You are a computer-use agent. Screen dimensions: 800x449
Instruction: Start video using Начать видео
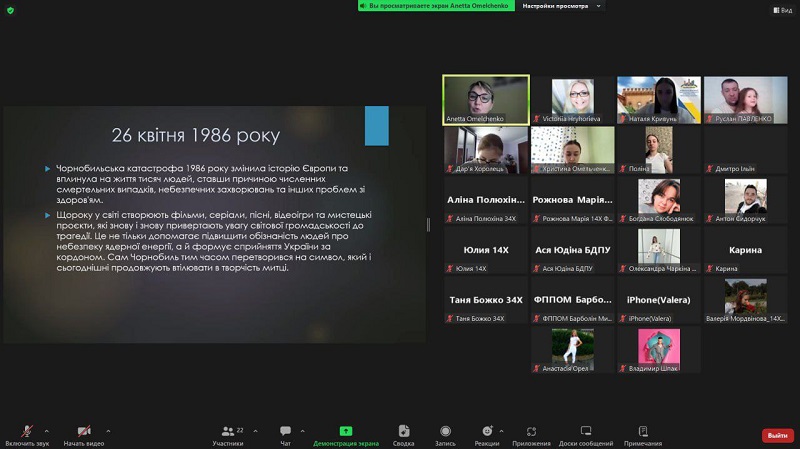(x=85, y=432)
